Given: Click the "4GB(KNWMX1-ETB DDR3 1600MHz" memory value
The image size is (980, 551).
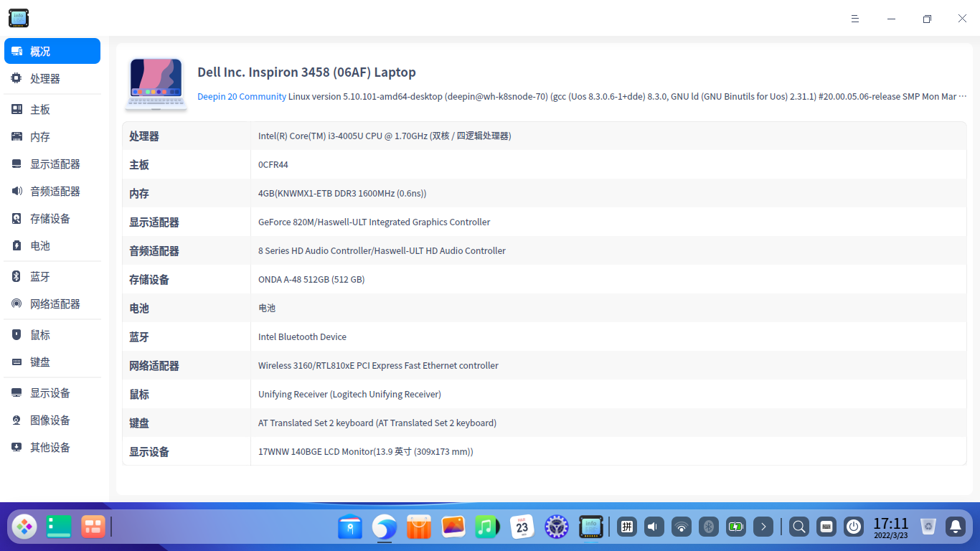Looking at the screenshot, I should [342, 193].
